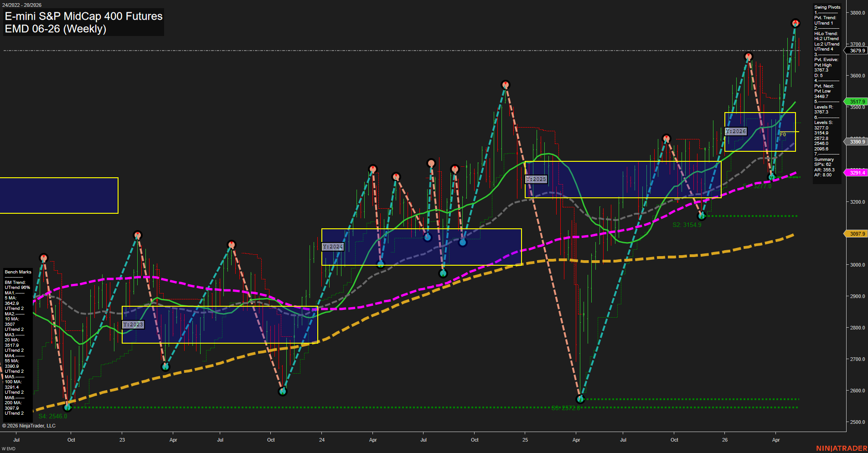Click the Swing Pivots panel heading

click(x=827, y=7)
